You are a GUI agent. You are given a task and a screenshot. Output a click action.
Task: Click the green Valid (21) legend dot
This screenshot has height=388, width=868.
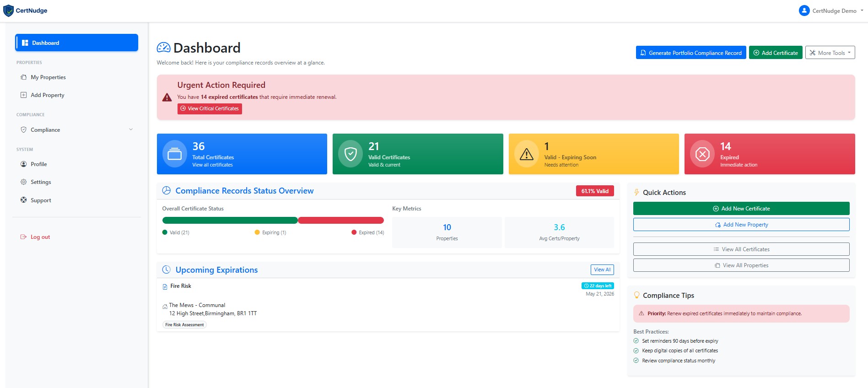tap(165, 232)
